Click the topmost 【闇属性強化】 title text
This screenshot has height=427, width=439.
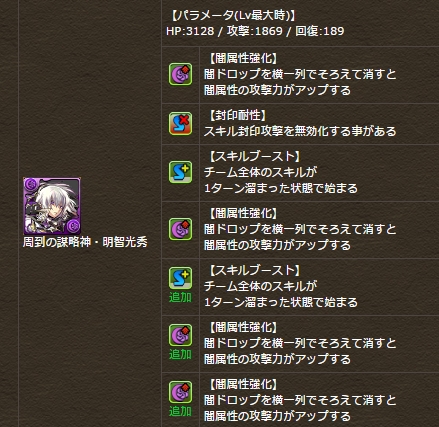(243, 59)
